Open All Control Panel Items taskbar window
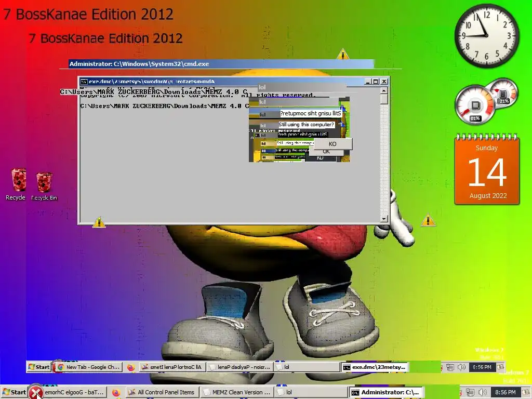Image resolution: width=532 pixels, height=399 pixels. point(162,392)
